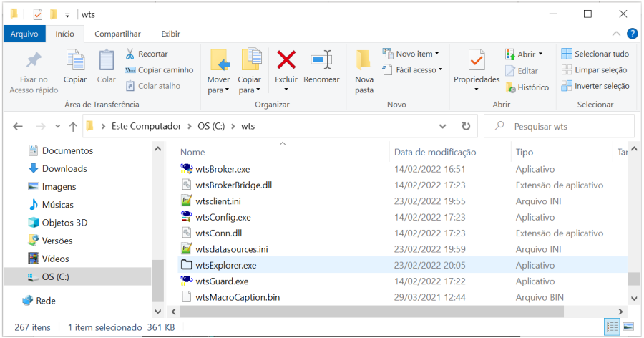The image size is (644, 338).
Task: Collapse the ribbon with the chevron
Action: tap(616, 34)
